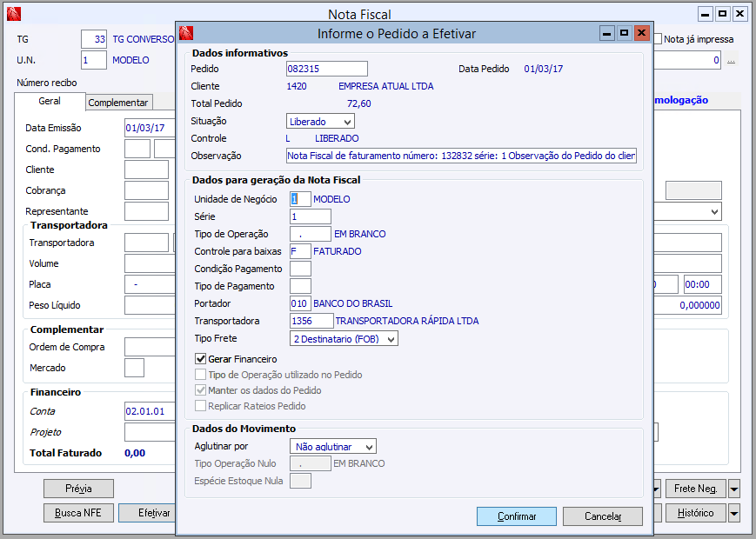Click the Condição Pagamento field

(300, 269)
